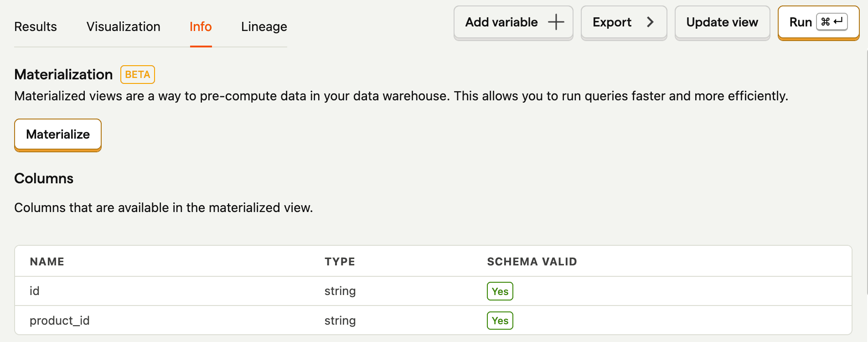Click the TYPE column header
The image size is (868, 342).
340,262
